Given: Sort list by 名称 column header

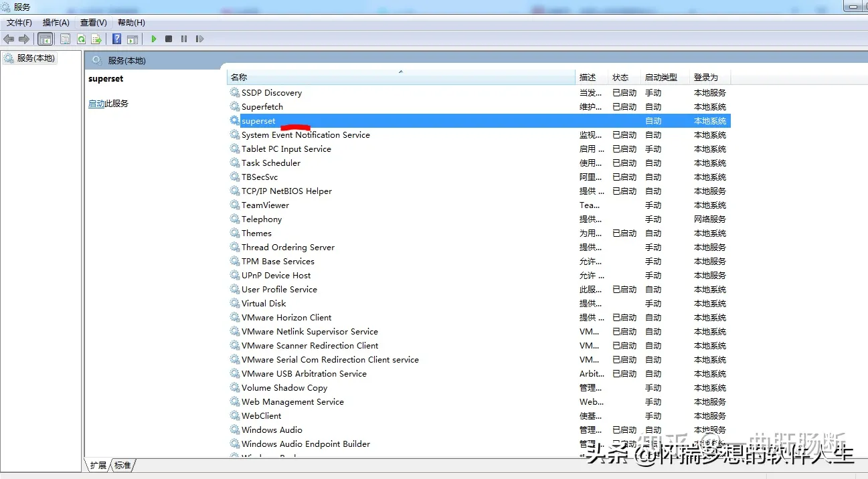Looking at the screenshot, I should click(239, 78).
